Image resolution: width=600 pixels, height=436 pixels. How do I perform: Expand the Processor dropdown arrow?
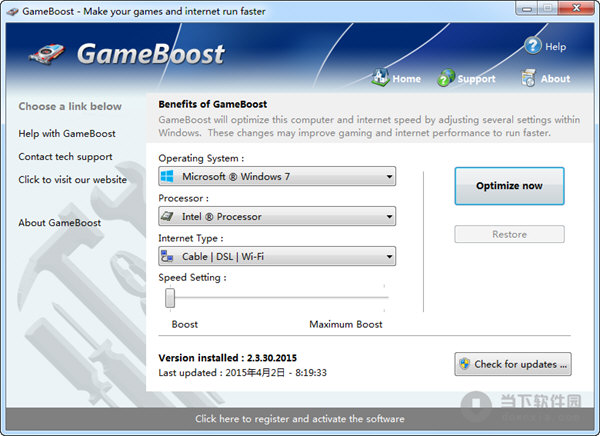coord(389,217)
